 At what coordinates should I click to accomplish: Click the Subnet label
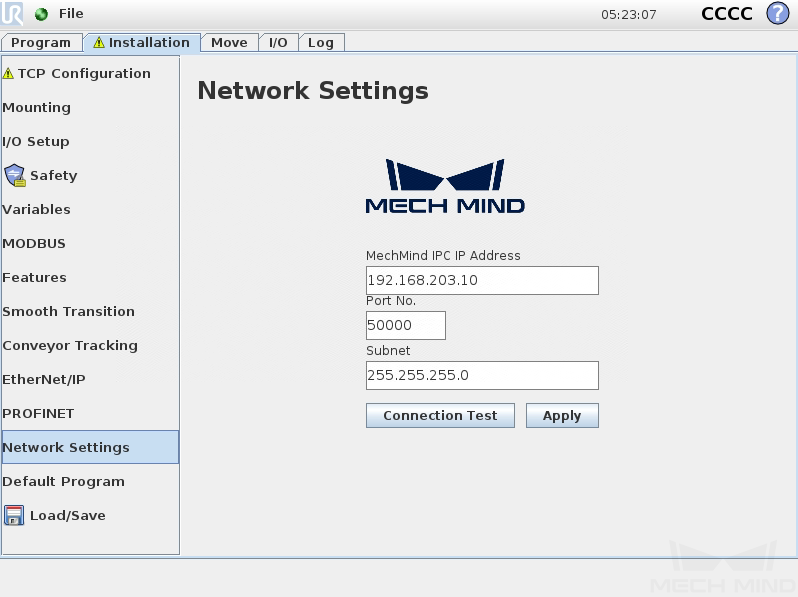click(x=388, y=351)
